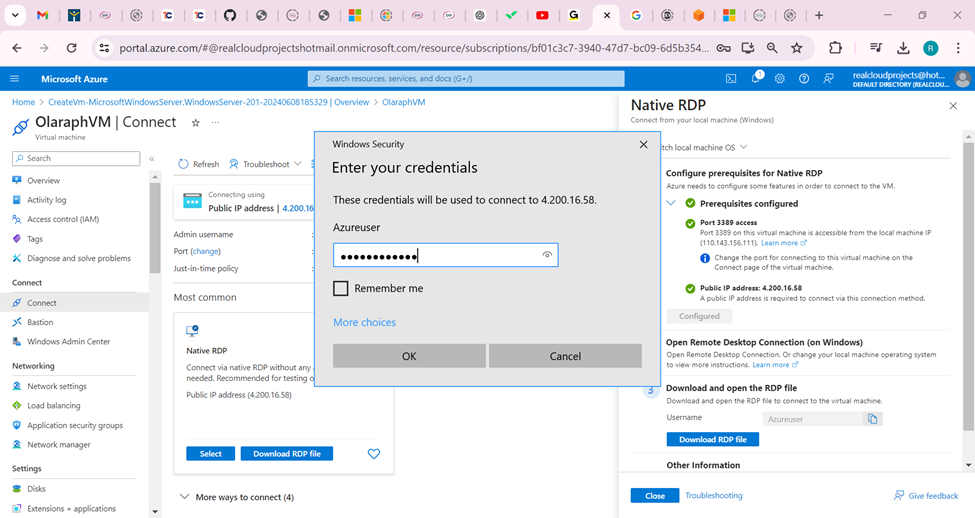This screenshot has height=518, width=975.
Task: Favorite Native RDP with heart icon
Action: click(x=374, y=454)
